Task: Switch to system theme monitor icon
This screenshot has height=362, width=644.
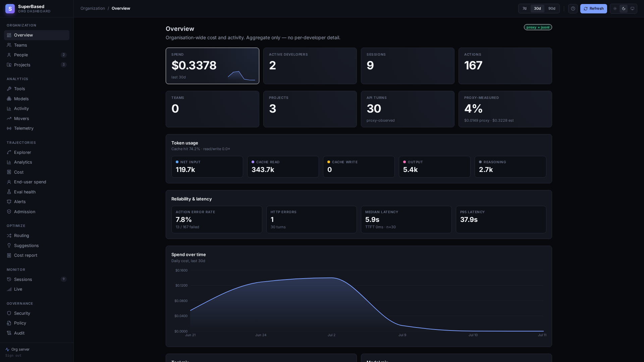Action: click(x=632, y=9)
